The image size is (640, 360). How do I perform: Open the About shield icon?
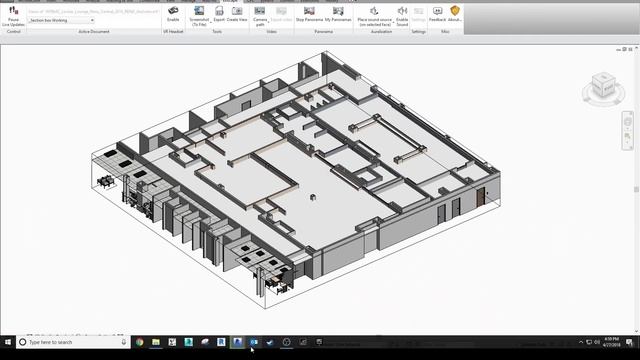[455, 13]
